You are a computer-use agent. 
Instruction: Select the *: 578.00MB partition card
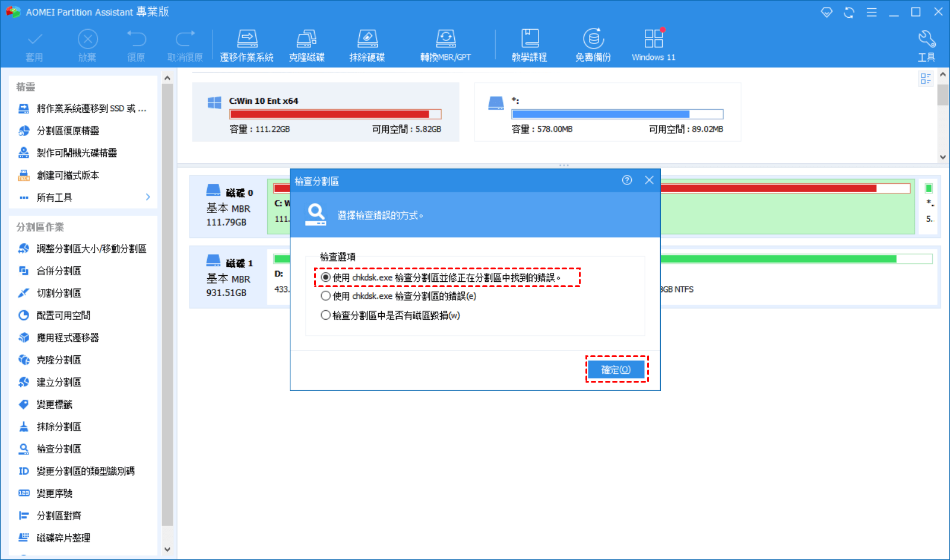point(607,112)
